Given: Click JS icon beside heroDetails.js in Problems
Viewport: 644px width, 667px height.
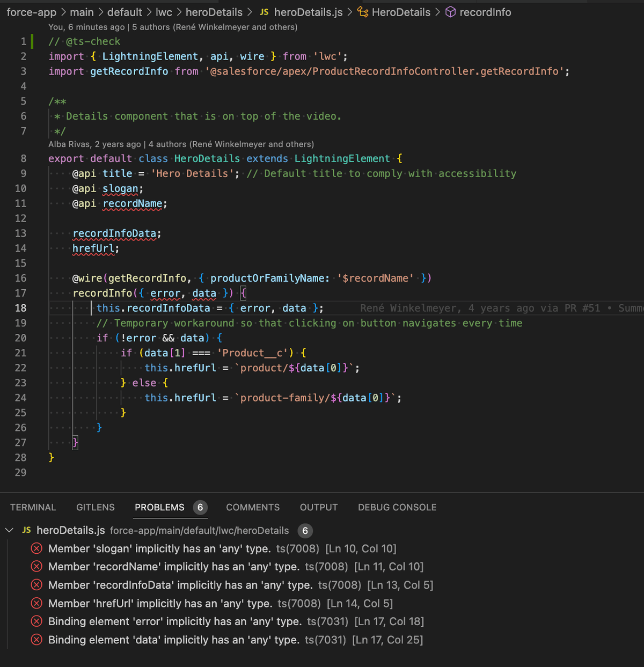Looking at the screenshot, I should pos(26,530).
